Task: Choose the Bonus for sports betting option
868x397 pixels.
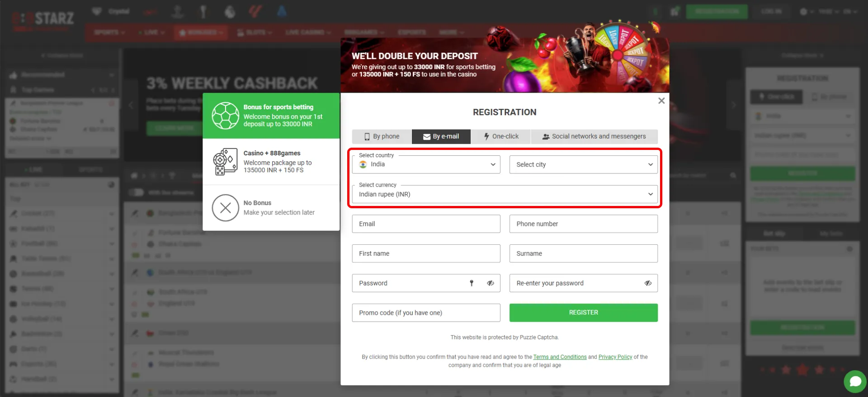Action: click(271, 116)
